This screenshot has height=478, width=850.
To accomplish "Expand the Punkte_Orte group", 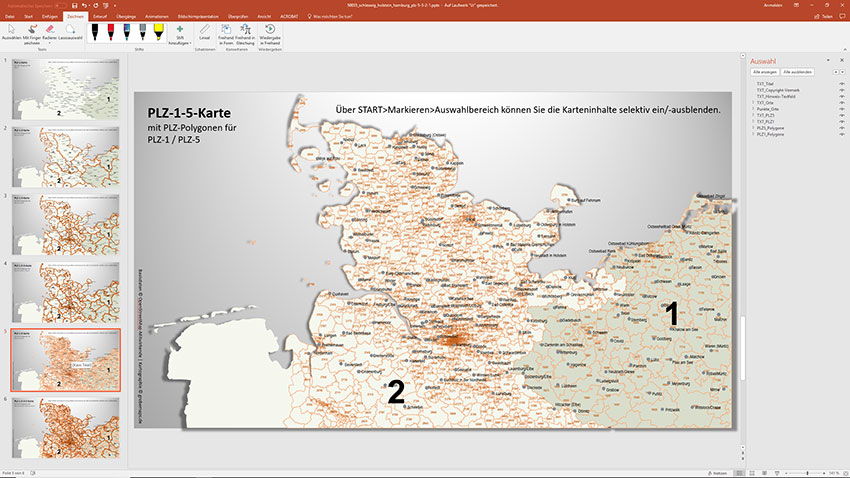I will (753, 109).
